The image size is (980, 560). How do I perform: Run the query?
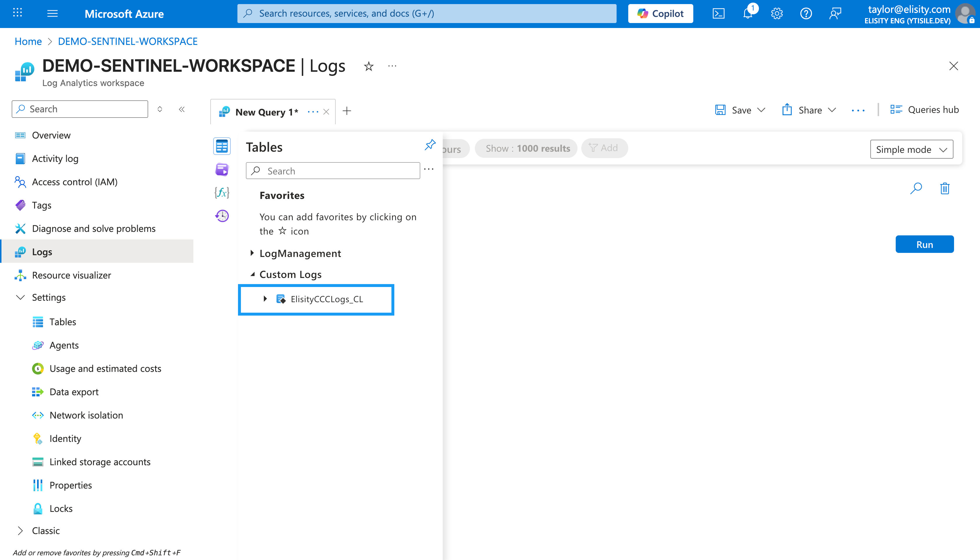point(924,244)
